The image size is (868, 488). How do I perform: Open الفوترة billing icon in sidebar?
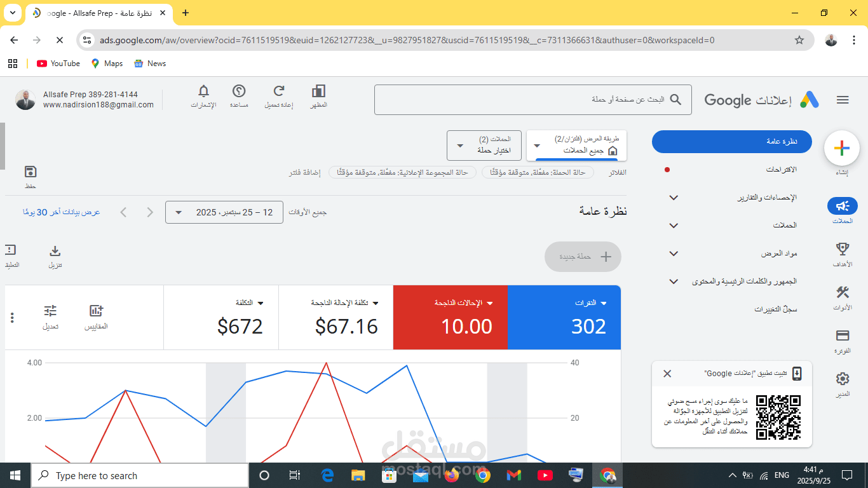842,335
